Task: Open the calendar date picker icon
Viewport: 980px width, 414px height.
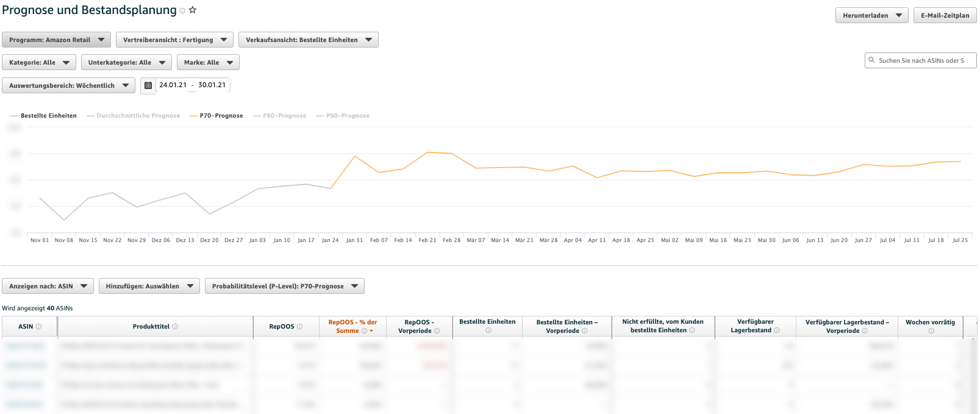Action: (148, 85)
